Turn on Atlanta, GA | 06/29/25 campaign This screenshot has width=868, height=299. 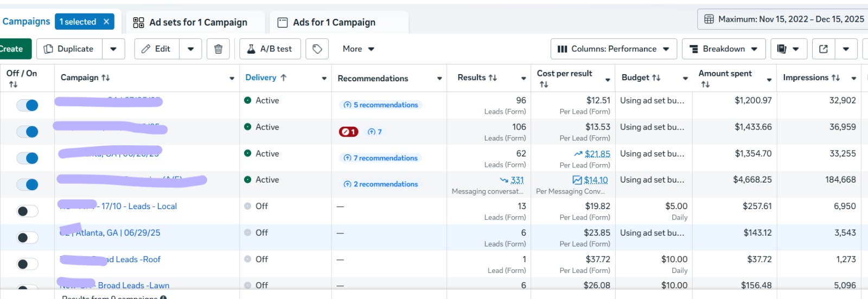point(27,238)
